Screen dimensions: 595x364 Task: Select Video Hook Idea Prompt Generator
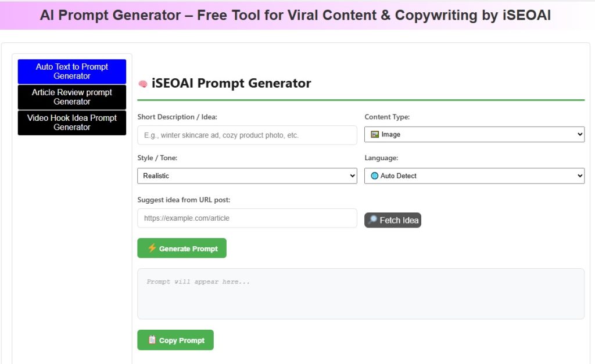(x=71, y=122)
